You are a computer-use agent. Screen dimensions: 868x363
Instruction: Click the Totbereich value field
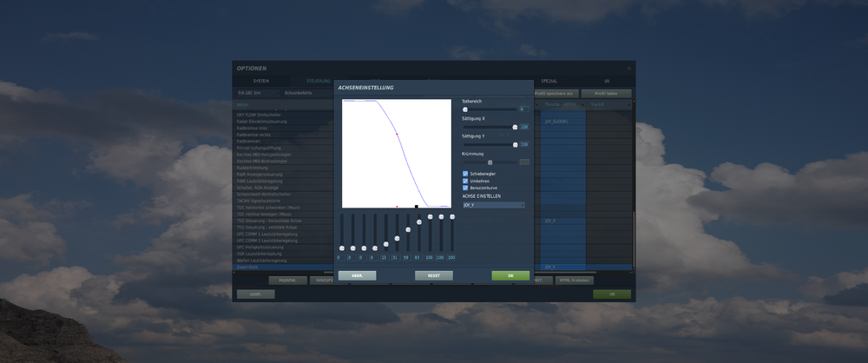[524, 109]
